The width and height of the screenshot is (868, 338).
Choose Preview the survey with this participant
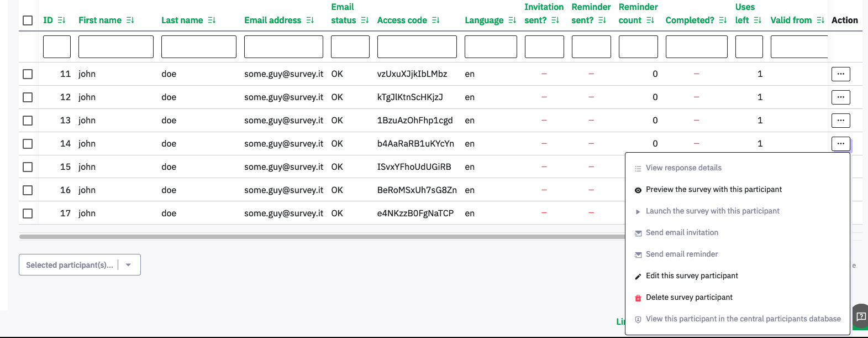713,190
